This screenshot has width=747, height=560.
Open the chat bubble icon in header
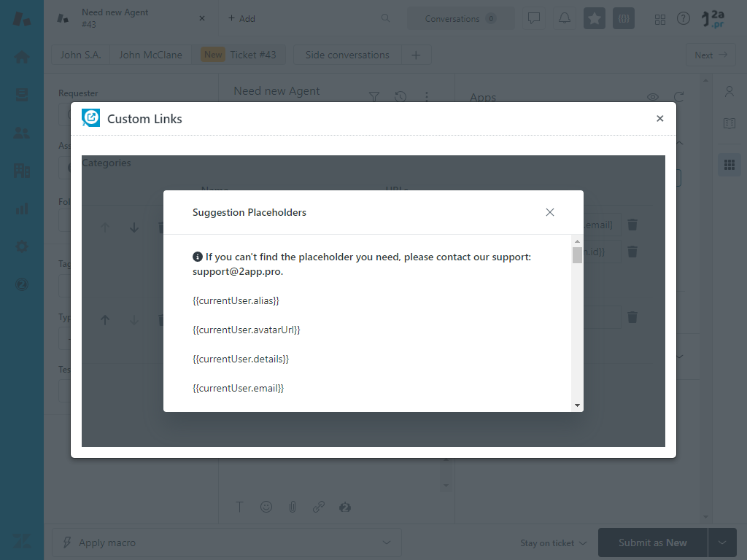534,19
